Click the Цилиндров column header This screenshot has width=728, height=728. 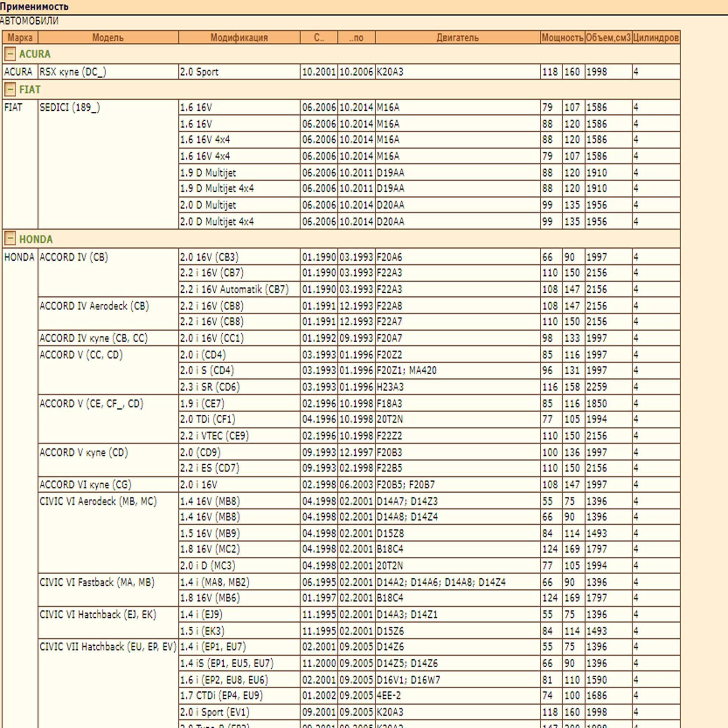656,38
